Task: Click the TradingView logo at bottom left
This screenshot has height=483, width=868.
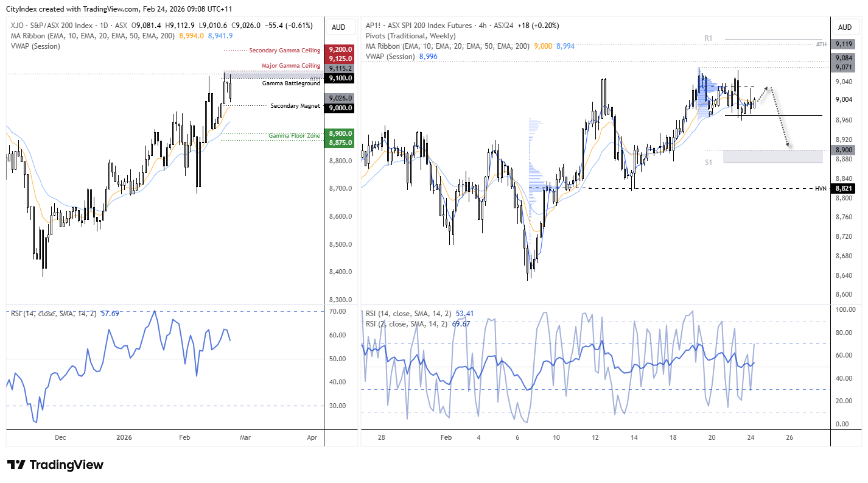Action: pos(55,465)
